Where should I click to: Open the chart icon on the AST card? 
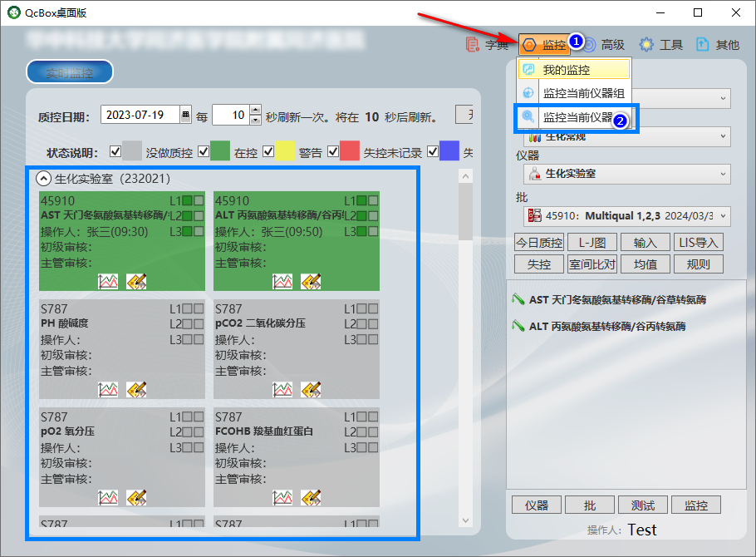pyautogui.click(x=108, y=281)
